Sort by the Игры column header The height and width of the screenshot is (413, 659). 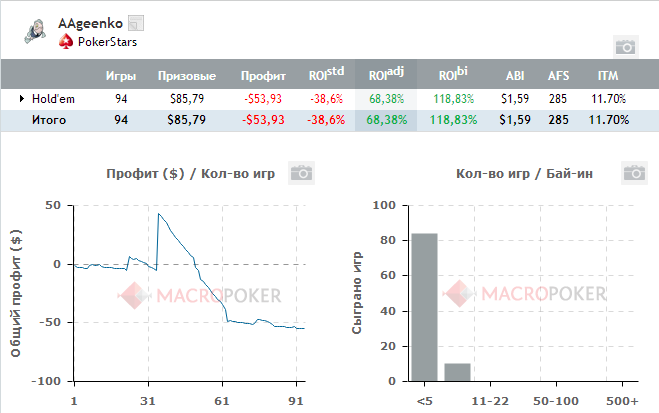click(x=121, y=75)
